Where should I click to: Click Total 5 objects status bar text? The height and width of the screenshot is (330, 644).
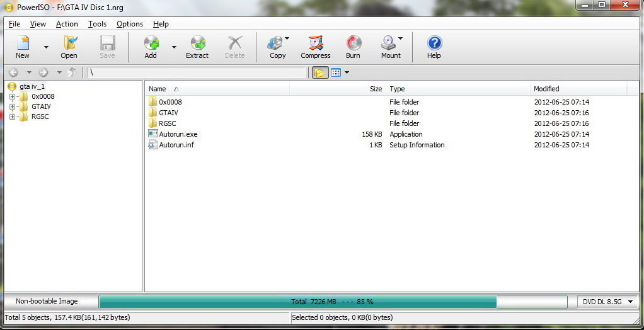pyautogui.click(x=68, y=317)
